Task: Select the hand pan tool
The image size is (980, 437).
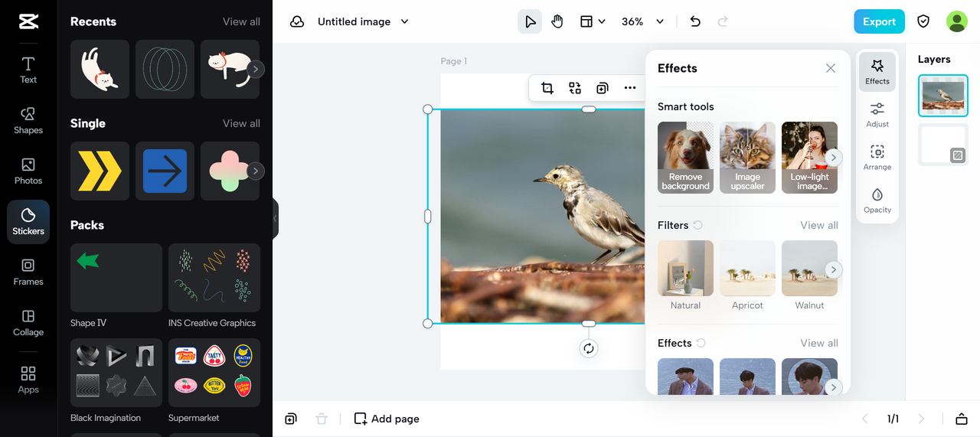Action: 557,21
